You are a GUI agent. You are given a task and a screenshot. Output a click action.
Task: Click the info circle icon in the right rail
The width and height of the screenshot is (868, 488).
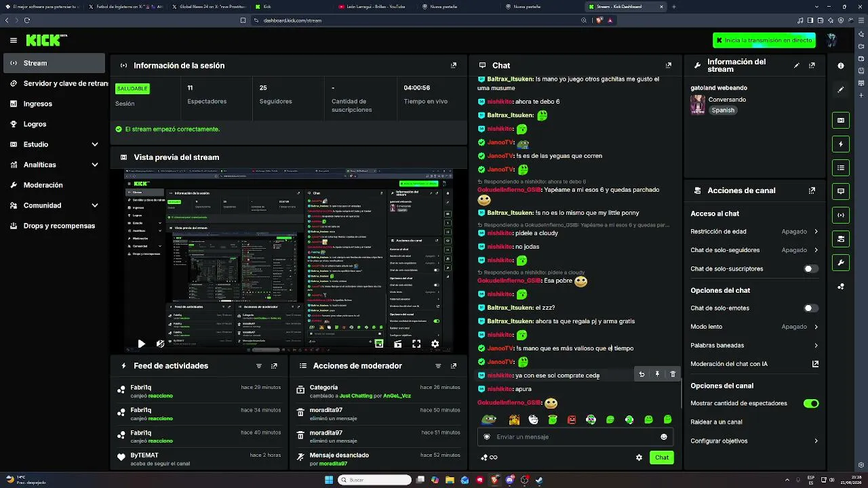click(841, 66)
